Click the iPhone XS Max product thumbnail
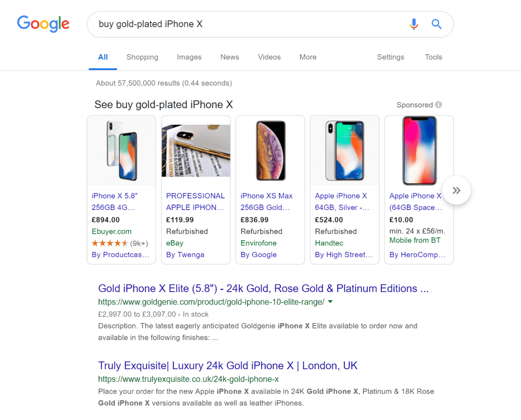The width and height of the screenshot is (521, 420). coord(270,151)
